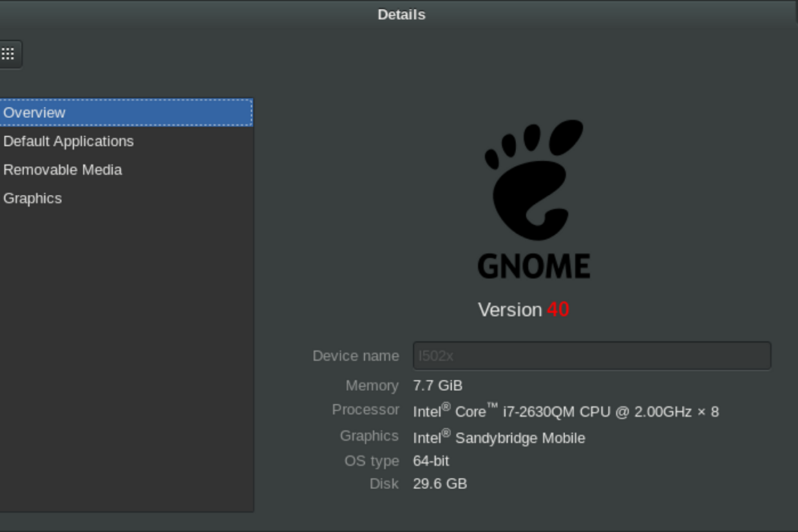Click the Memory label
Screen dimensions: 798x532
click(372, 386)
